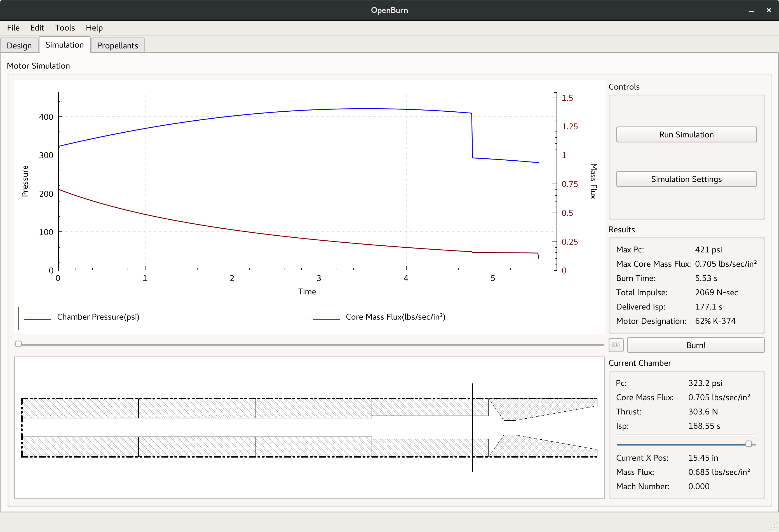The width and height of the screenshot is (779, 532).
Task: Click the nozzle in the motor cross-section
Action: pyautogui.click(x=543, y=427)
